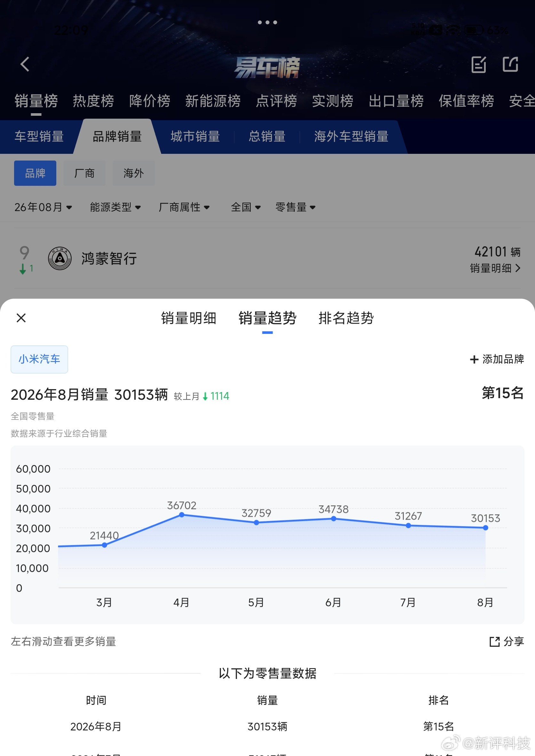Open the 新能源榜 tab
Screen dimensions: 535x756
[x=213, y=101]
